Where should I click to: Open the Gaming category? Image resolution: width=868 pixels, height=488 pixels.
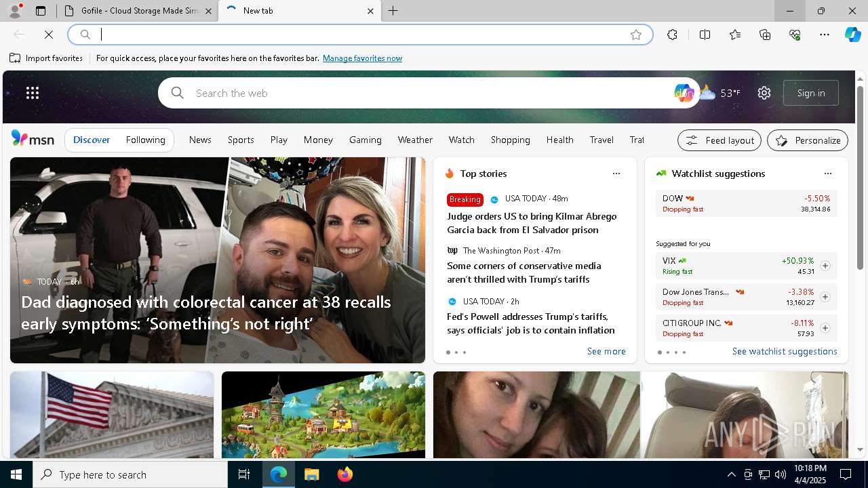[x=366, y=140]
